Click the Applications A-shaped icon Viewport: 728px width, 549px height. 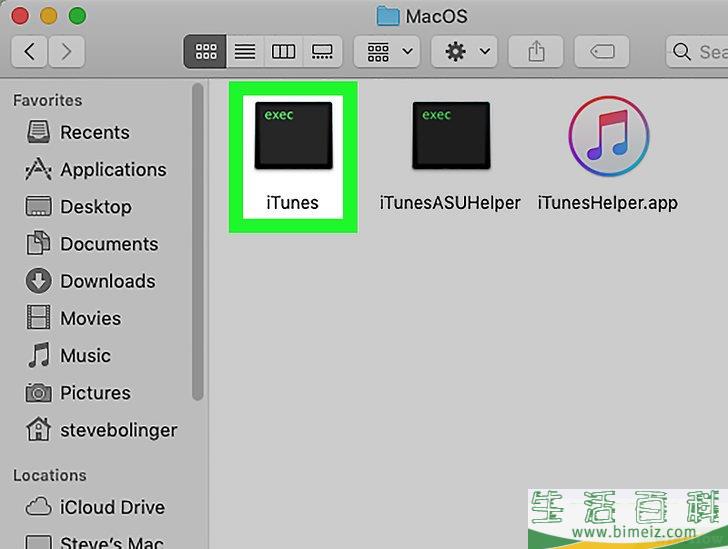point(39,169)
